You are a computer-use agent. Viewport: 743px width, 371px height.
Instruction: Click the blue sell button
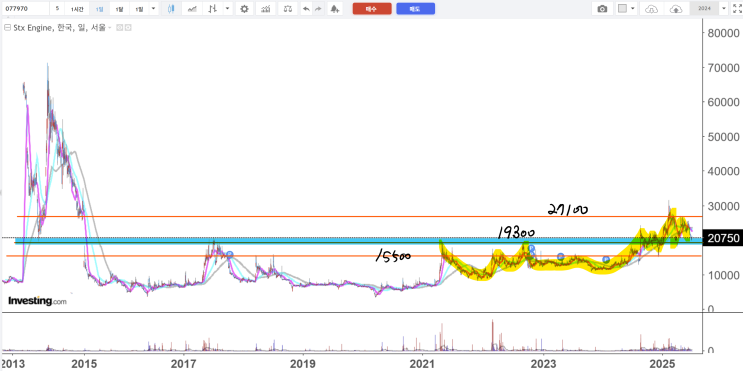pos(416,9)
